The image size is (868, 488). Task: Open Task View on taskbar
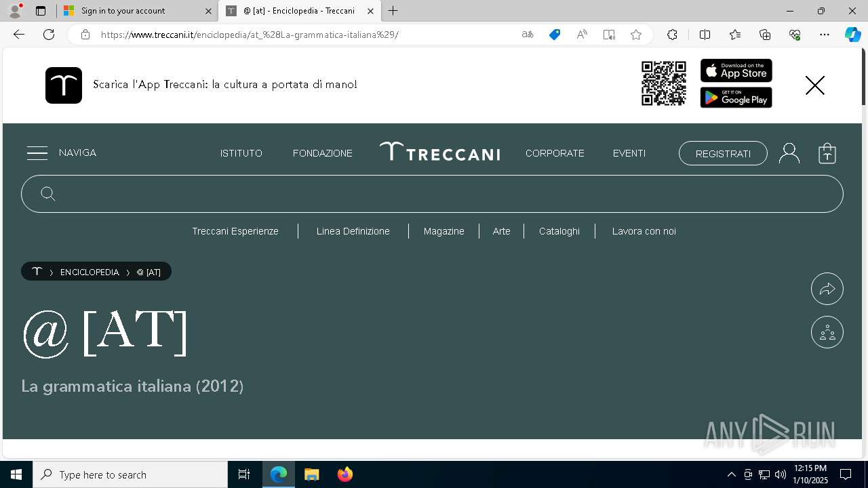(244, 474)
